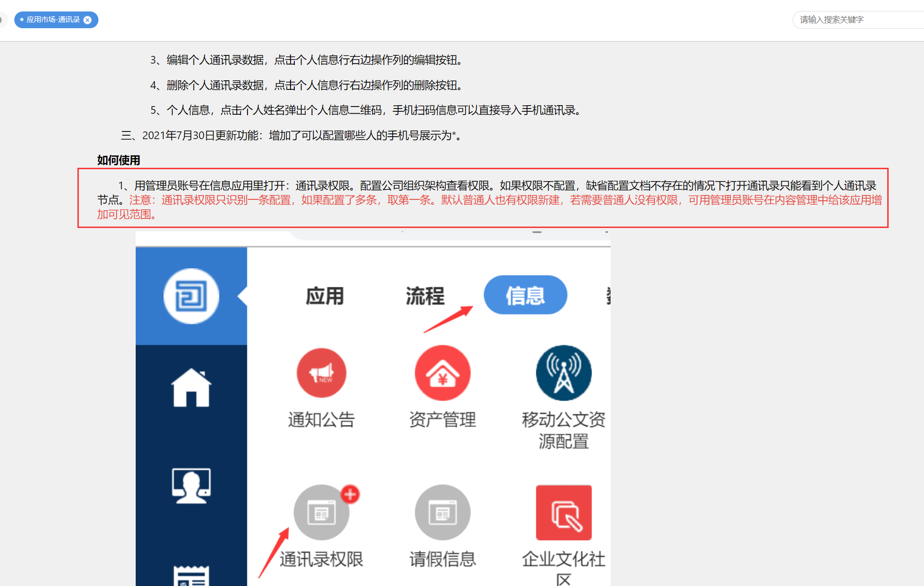This screenshot has width=924, height=586.
Task: Open the 通讯录权限 gray icon
Action: click(x=321, y=512)
